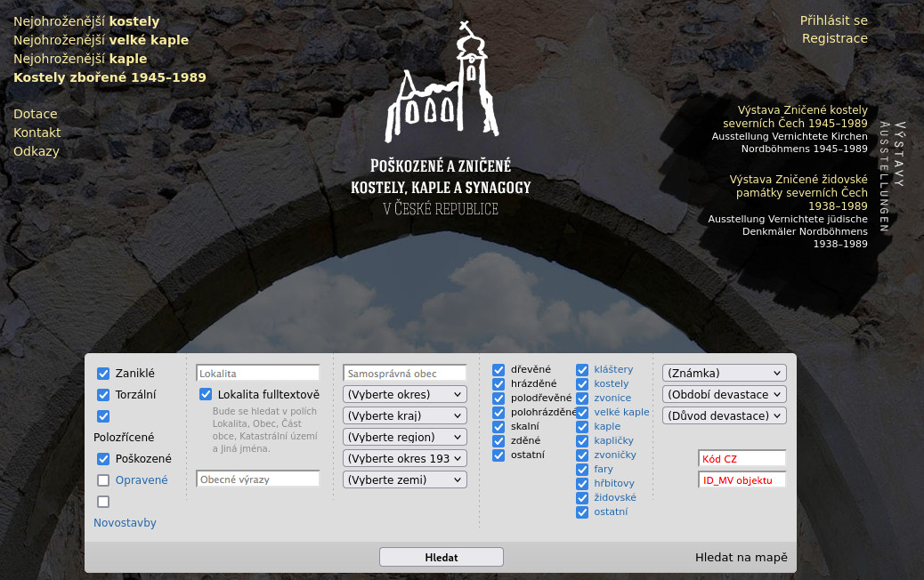Screen dimensions: 924x580
Task: Uncheck the kaple checkbox in the filter panel
Action: click(582, 426)
